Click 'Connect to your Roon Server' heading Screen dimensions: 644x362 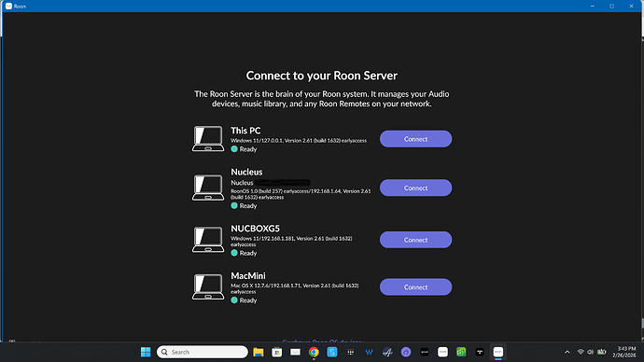click(x=322, y=76)
